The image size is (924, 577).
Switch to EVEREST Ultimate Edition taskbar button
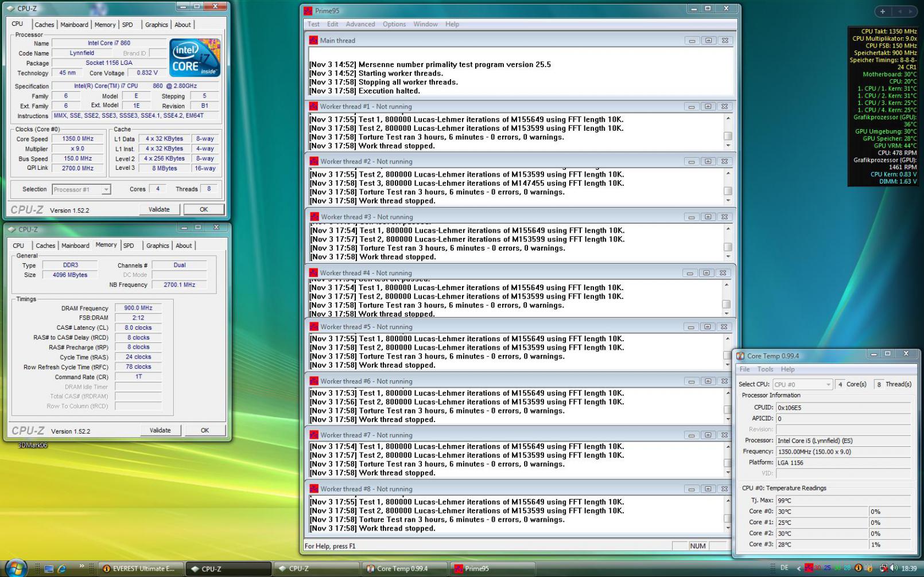(x=141, y=568)
